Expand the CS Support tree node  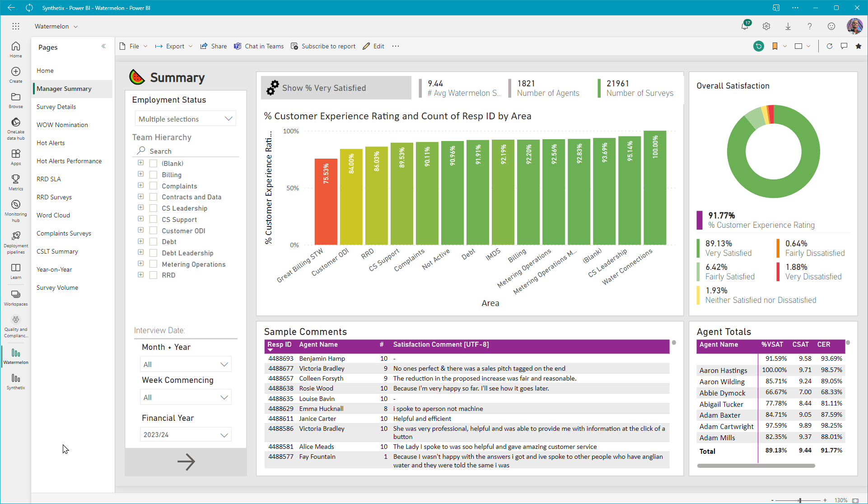point(140,219)
